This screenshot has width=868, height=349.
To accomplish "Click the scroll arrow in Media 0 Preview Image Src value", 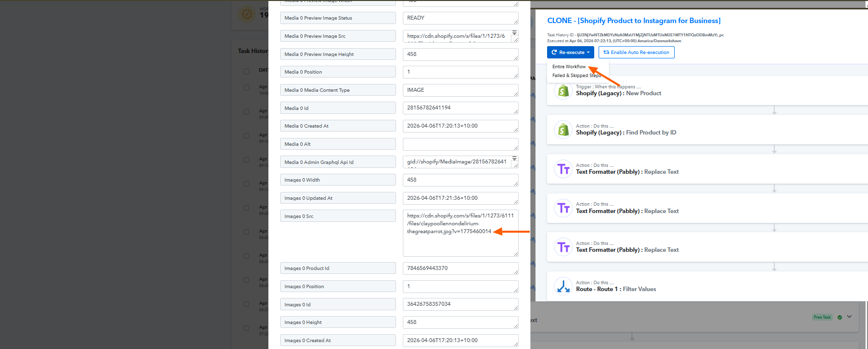I will (x=515, y=33).
